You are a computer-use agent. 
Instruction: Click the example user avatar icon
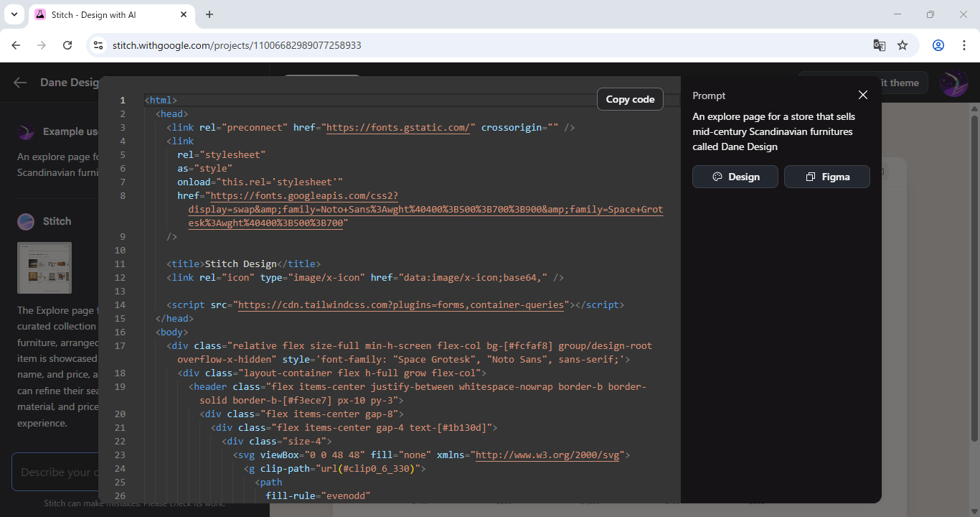(x=26, y=131)
